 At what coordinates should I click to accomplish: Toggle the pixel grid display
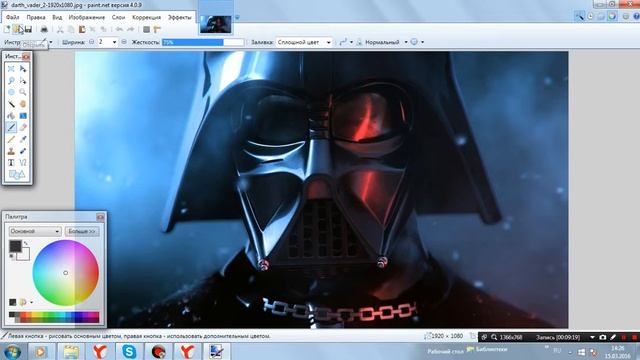click(x=147, y=29)
